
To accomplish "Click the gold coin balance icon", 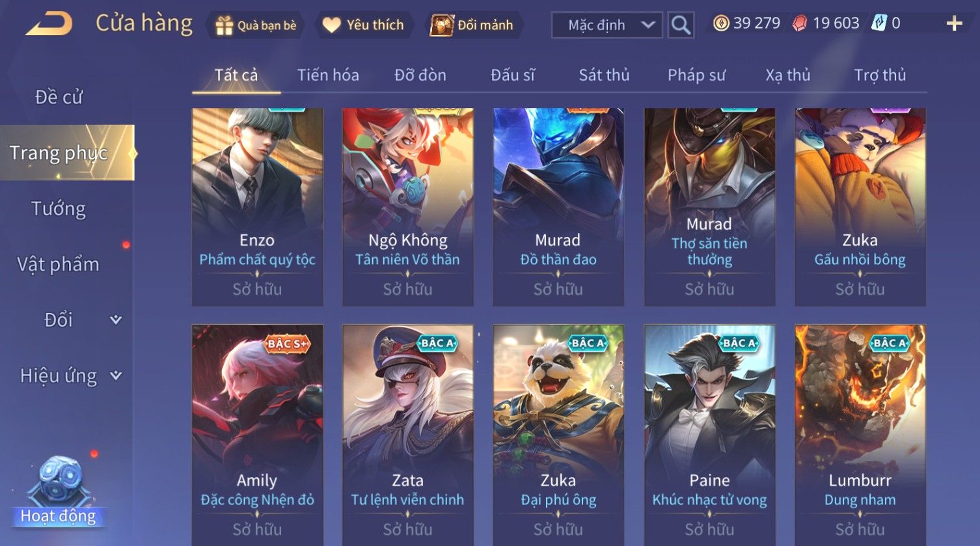I will [x=720, y=24].
